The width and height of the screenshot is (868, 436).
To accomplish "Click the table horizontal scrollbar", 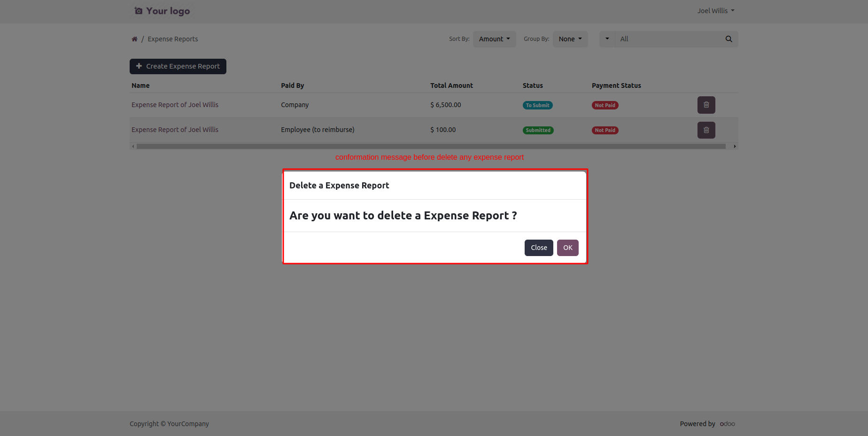I will click(431, 147).
